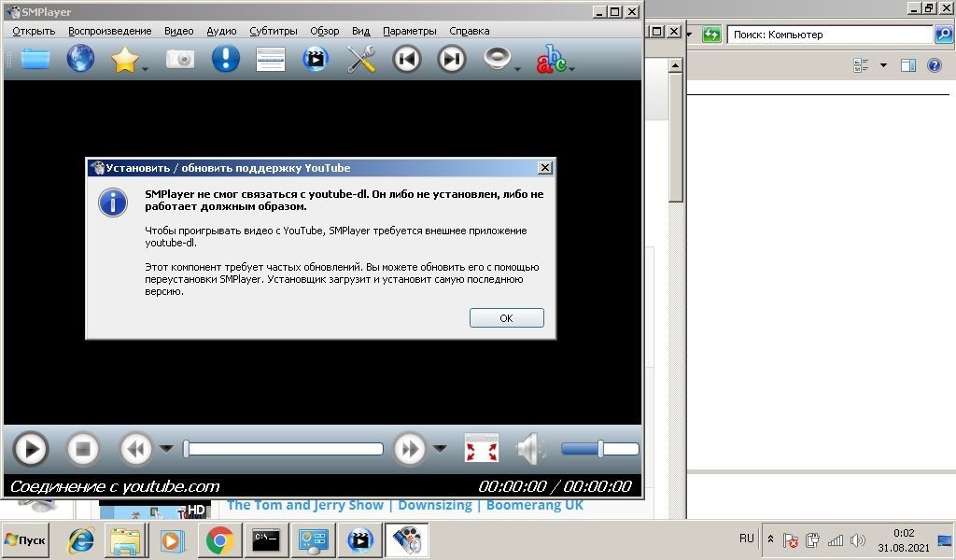This screenshot has width=956, height=560.
Task: Open the Пуск start menu
Action: (25, 539)
